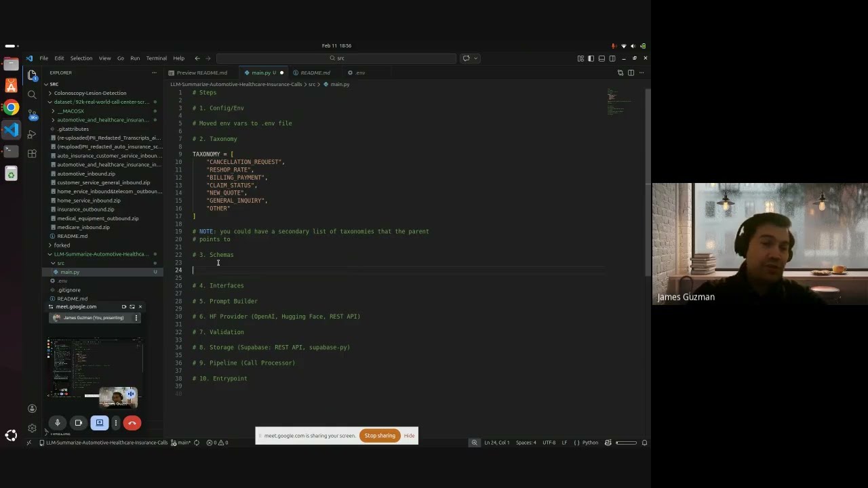This screenshot has width=868, height=488.
Task: Open the Copilot chat dropdown arrow
Action: (475, 58)
